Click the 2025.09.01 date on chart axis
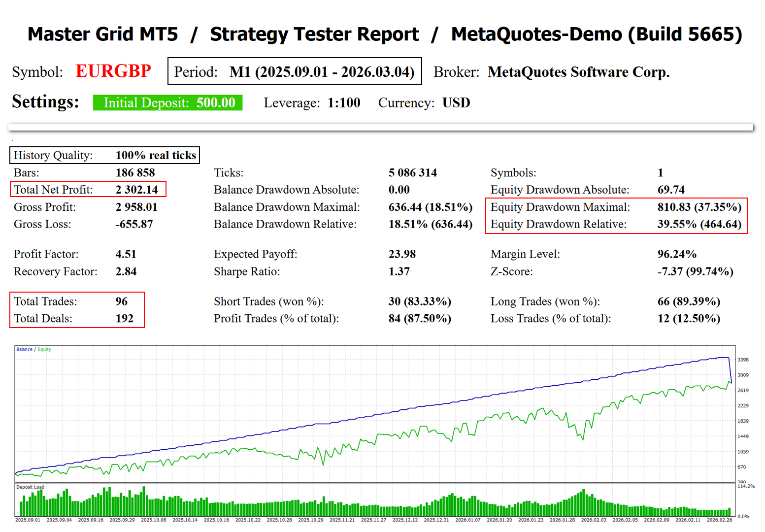Screen dimensions: 765x532 (x=28, y=520)
